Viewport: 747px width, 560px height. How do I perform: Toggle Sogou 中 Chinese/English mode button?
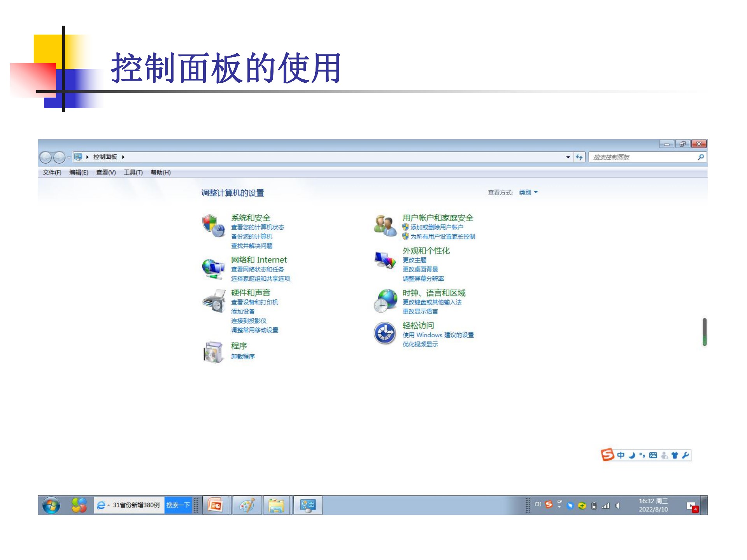pyautogui.click(x=621, y=455)
